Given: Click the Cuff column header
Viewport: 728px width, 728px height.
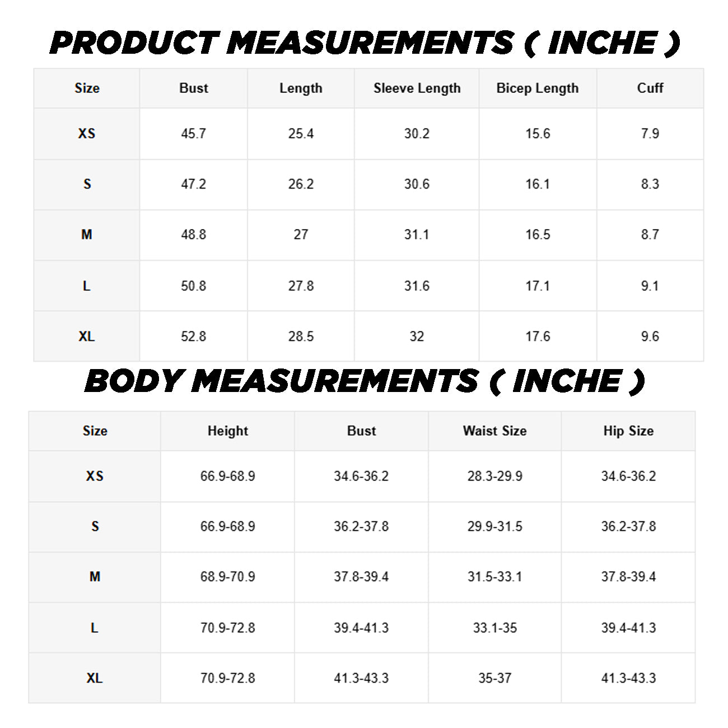Looking at the screenshot, I should [x=650, y=88].
